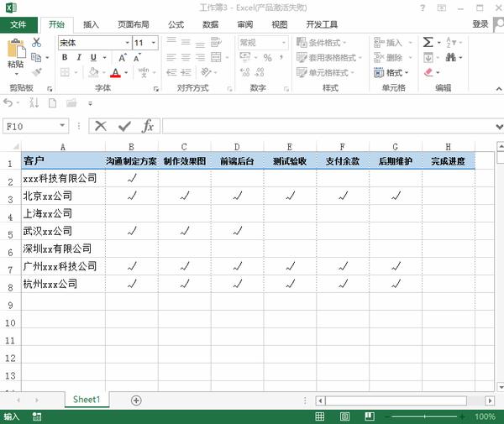The width and height of the screenshot is (504, 424).
Task: Toggle center horizontal alignment
Action: pos(186,57)
